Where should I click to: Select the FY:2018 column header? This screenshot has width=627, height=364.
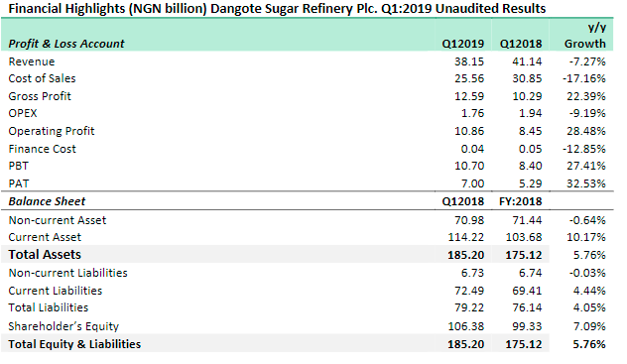[521, 201]
